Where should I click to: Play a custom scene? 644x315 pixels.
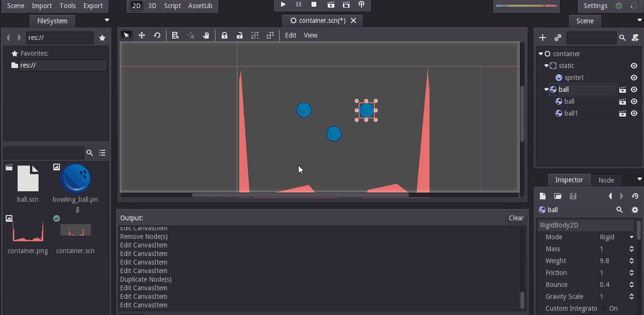346,5
